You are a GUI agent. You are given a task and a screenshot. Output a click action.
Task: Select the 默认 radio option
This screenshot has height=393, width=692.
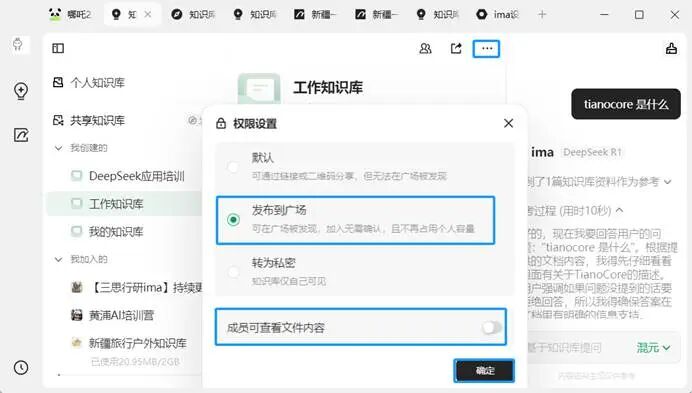pos(233,167)
